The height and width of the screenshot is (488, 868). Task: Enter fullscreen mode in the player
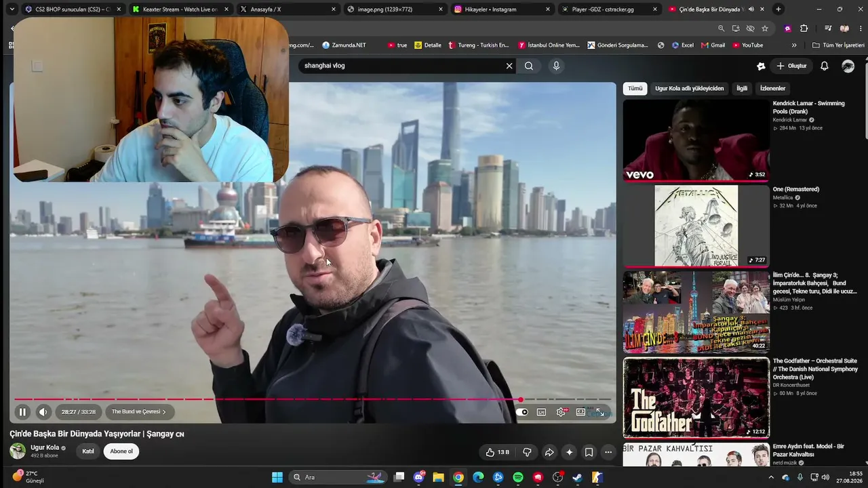tap(600, 411)
